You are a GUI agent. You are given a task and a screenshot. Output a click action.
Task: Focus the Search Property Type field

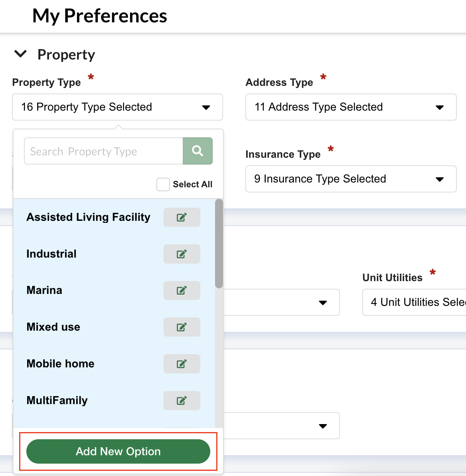pos(103,151)
